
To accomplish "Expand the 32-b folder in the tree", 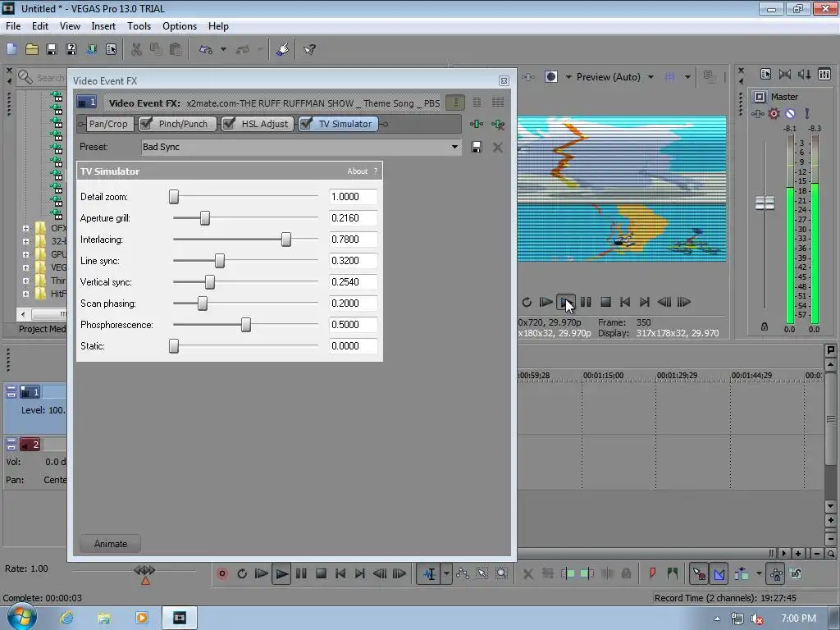I will (25, 241).
